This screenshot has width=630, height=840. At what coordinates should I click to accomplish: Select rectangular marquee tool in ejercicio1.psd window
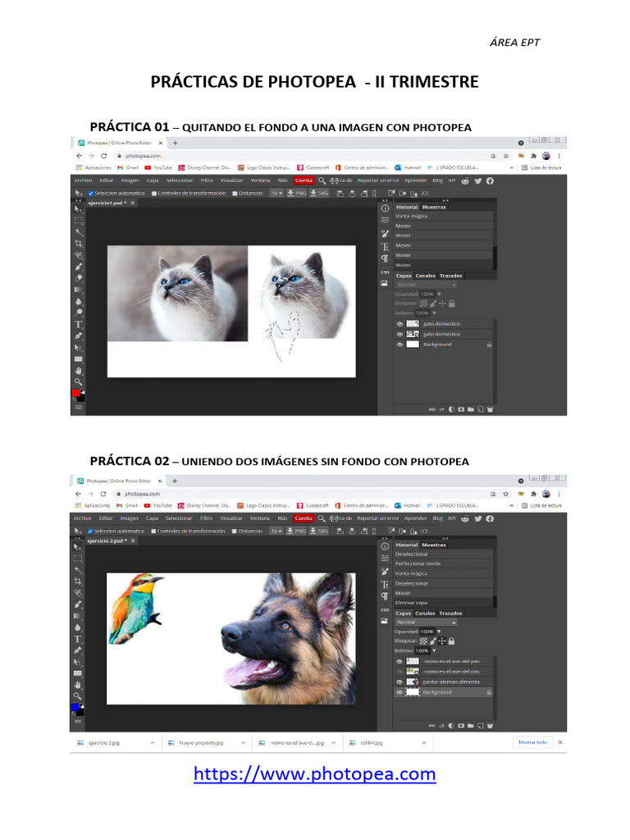78,221
